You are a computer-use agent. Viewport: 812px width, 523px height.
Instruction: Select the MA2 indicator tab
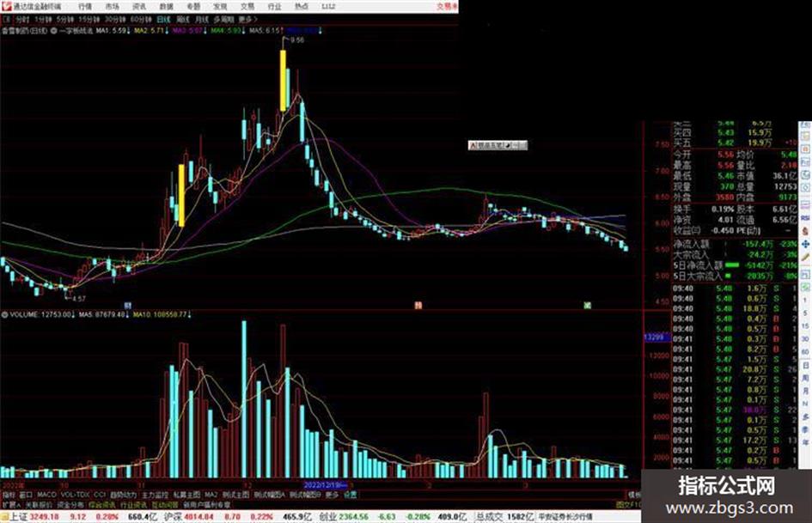point(211,495)
